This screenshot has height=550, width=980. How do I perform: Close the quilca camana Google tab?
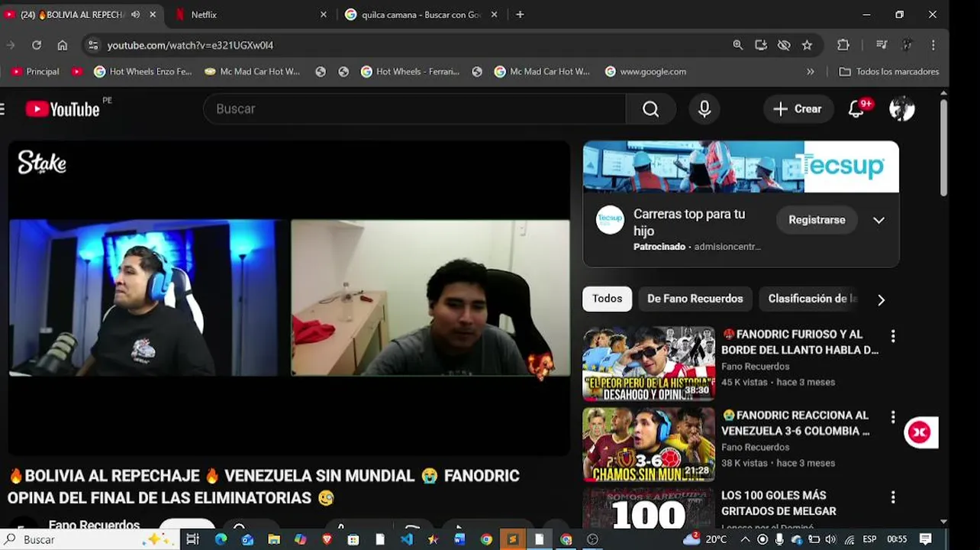494,15
